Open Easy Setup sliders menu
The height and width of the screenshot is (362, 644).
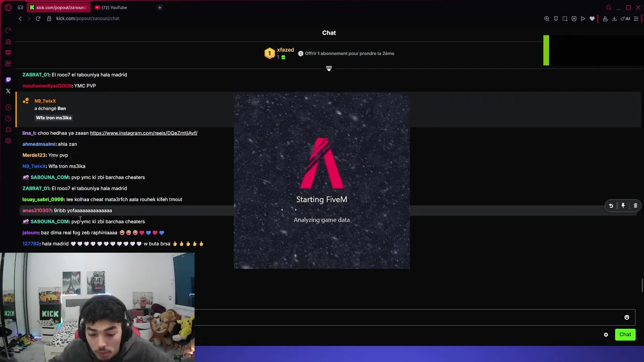636,19
